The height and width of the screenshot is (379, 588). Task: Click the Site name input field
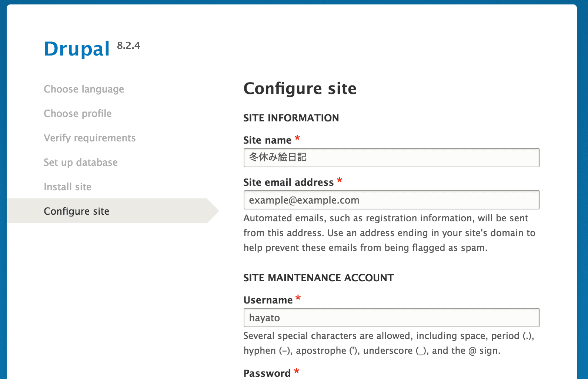(x=391, y=158)
